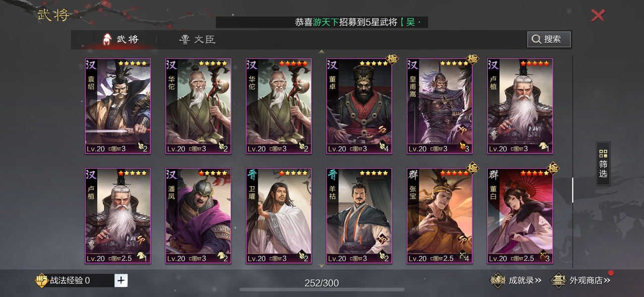Image resolution: width=644 pixels, height=297 pixels.
Task: Click the 外观商店 pagoda icon
Action: (x=558, y=281)
